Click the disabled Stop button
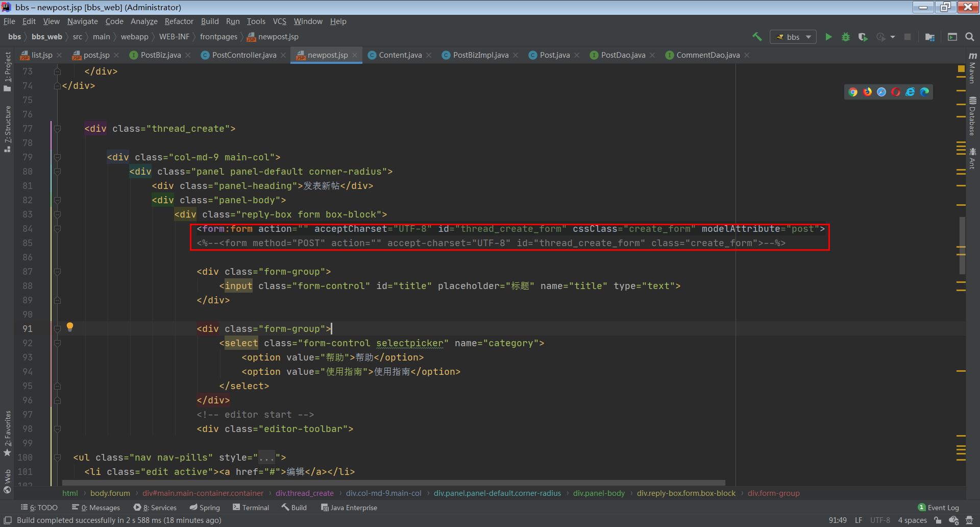 coord(908,37)
